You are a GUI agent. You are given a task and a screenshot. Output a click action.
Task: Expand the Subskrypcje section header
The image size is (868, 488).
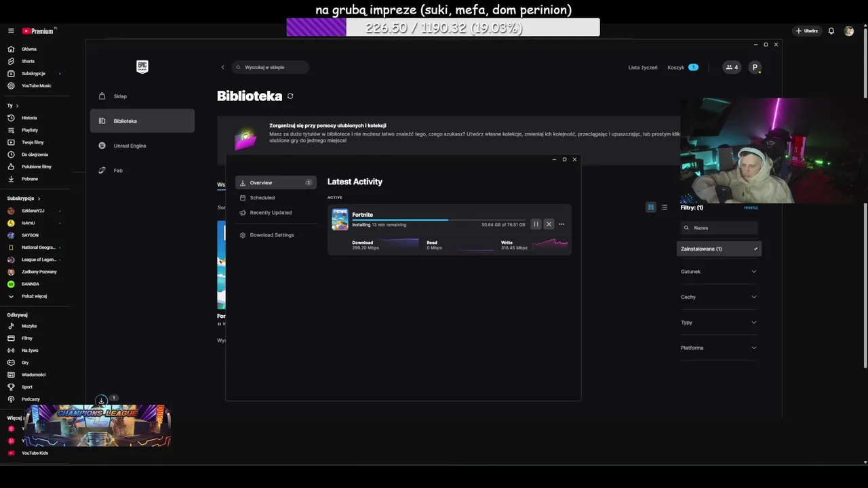(24, 199)
